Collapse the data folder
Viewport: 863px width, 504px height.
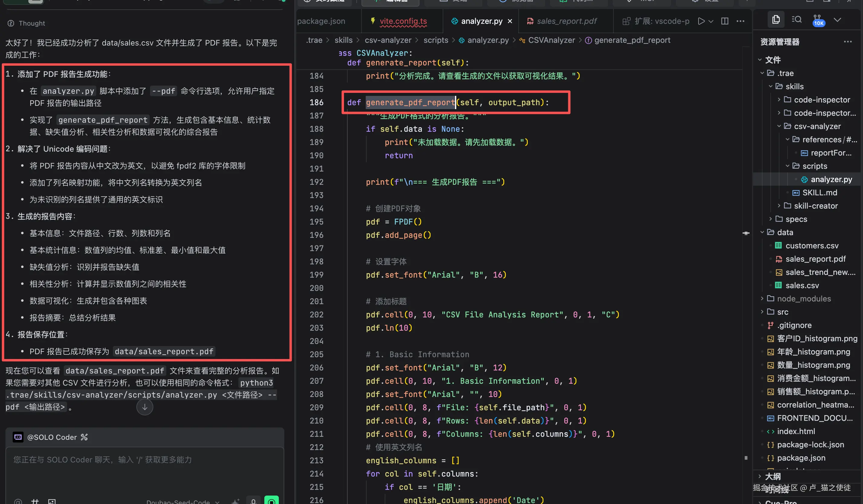pyautogui.click(x=762, y=232)
